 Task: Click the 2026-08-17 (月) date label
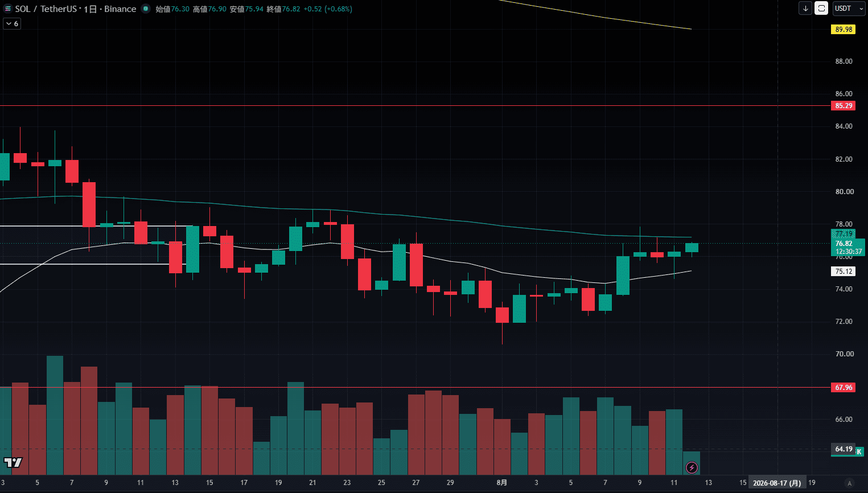pos(777,483)
